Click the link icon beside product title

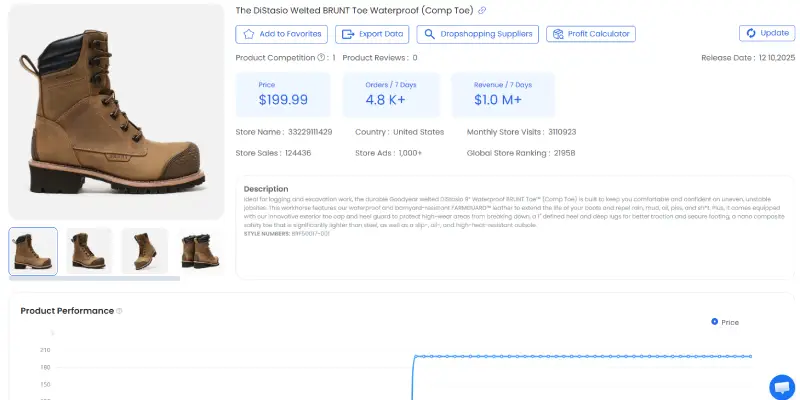482,10
